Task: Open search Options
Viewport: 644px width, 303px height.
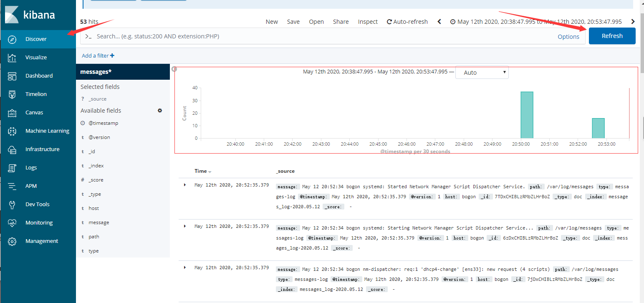Action: tap(568, 37)
